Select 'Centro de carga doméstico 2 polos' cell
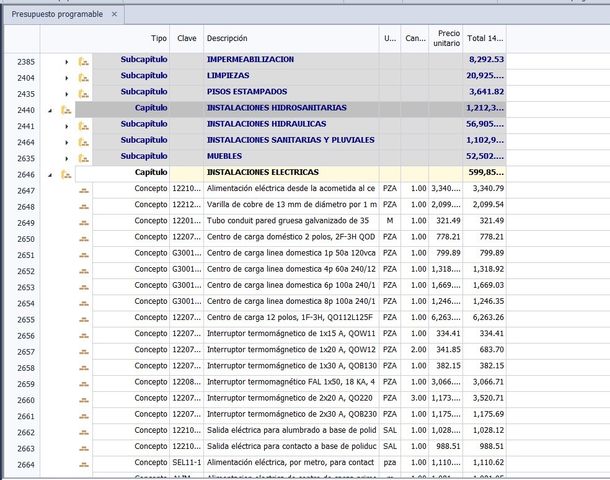Screen dimensions: 610x480 tap(291, 237)
